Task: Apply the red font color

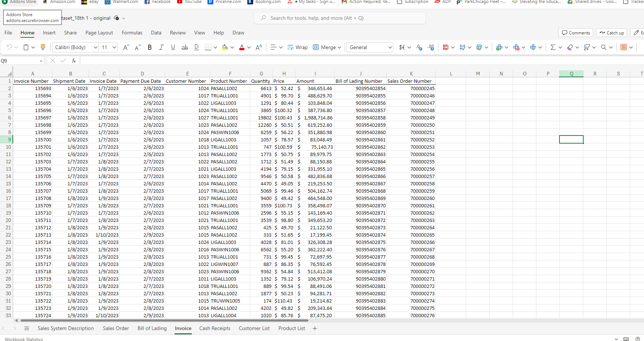Action: (x=241, y=47)
